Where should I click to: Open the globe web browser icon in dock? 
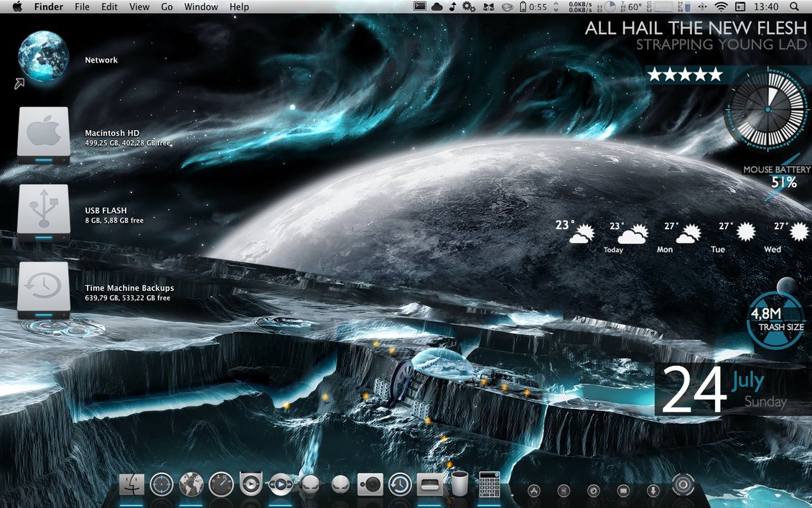[x=190, y=484]
